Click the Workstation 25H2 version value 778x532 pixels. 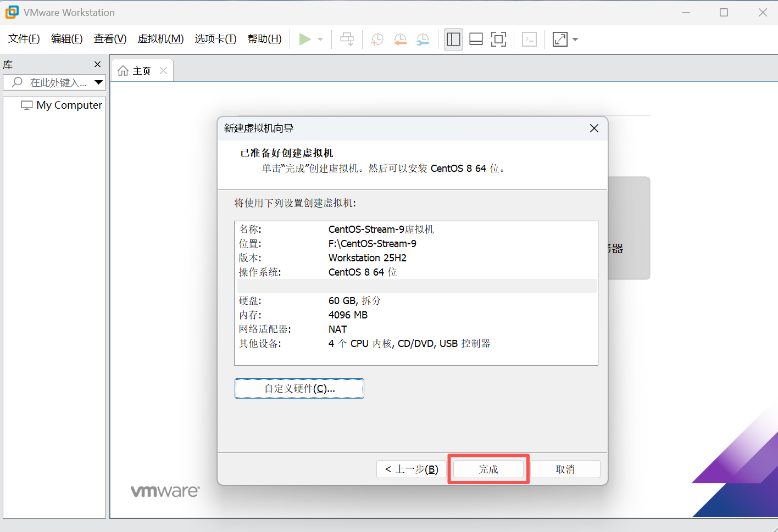368,257
